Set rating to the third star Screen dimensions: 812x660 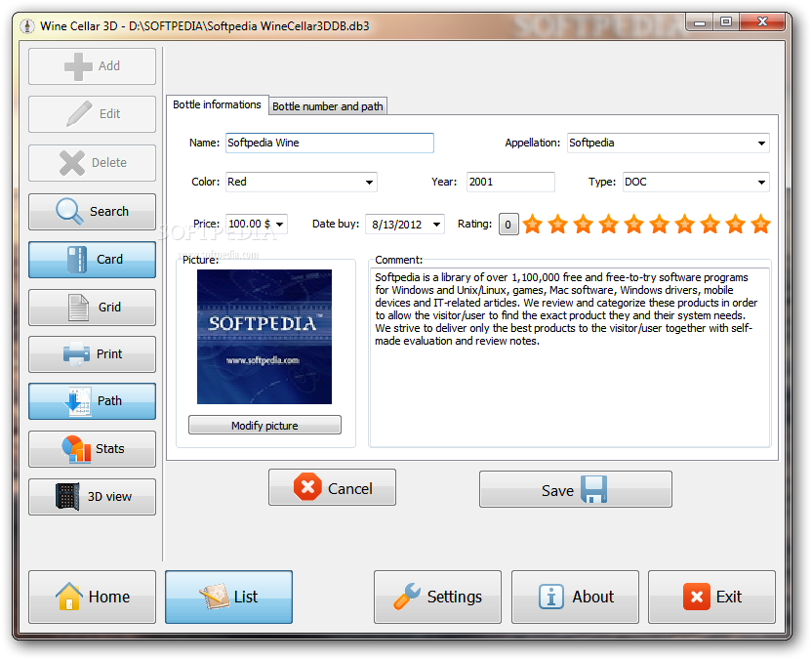pyautogui.click(x=583, y=225)
